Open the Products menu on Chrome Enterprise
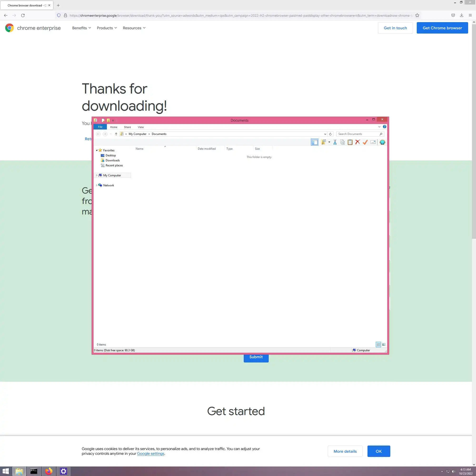Viewport: 476px width, 476px height. pos(107,28)
